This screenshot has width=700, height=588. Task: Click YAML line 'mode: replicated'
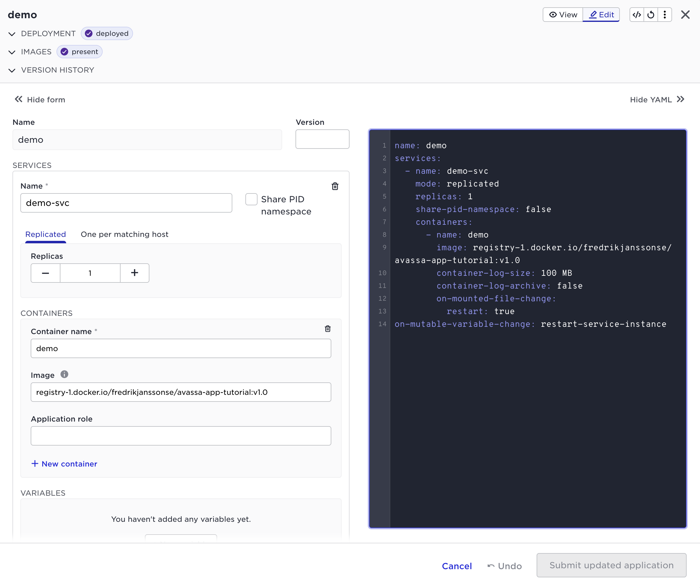pos(457,184)
